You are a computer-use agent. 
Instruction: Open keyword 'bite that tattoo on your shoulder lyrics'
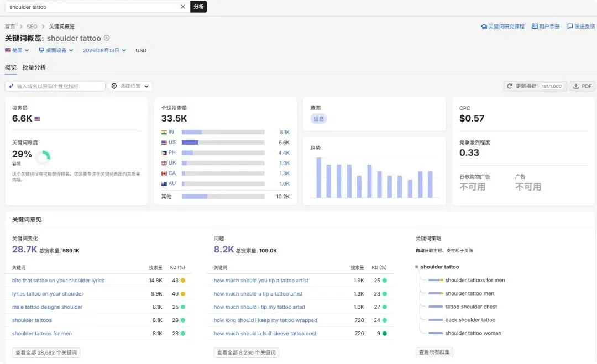58,281
